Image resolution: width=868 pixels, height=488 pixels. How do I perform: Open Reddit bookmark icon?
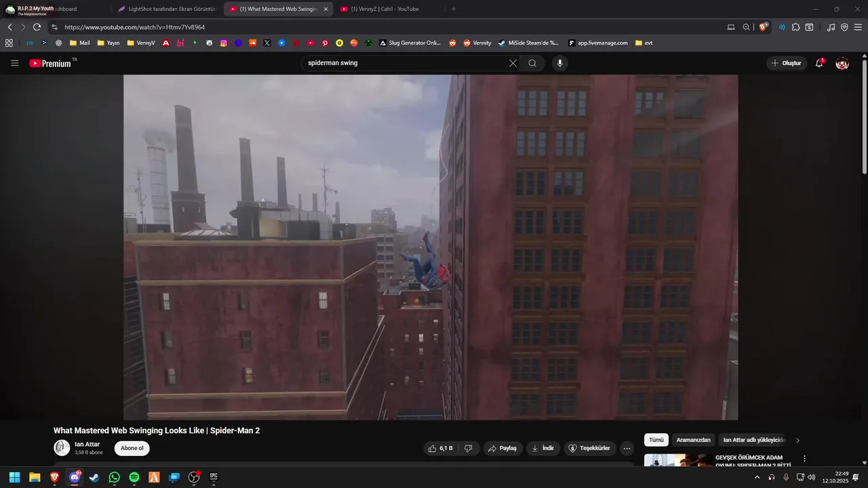tap(452, 43)
